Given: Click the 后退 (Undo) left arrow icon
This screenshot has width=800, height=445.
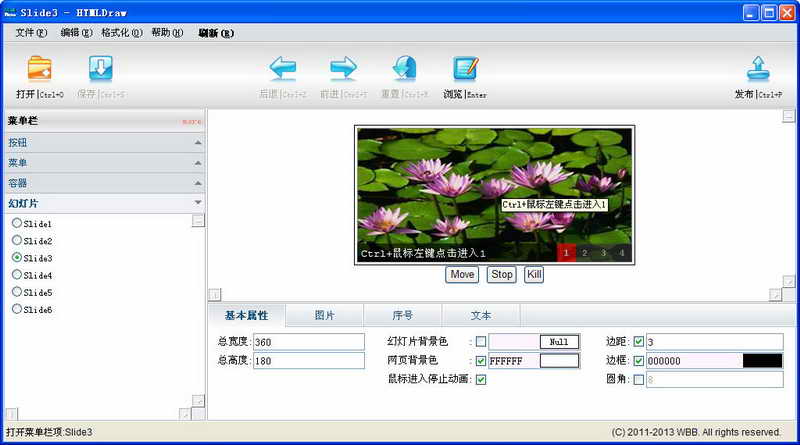Looking at the screenshot, I should pyautogui.click(x=282, y=69).
